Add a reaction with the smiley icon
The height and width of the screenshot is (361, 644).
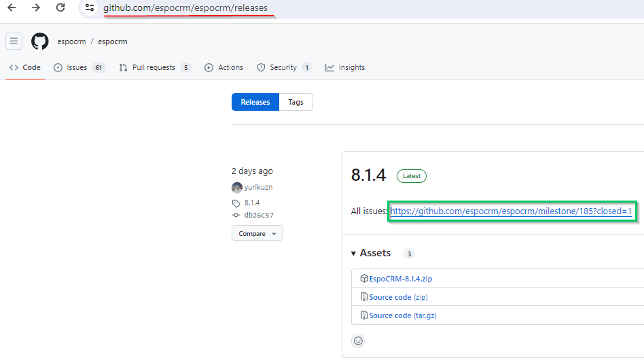[358, 341]
